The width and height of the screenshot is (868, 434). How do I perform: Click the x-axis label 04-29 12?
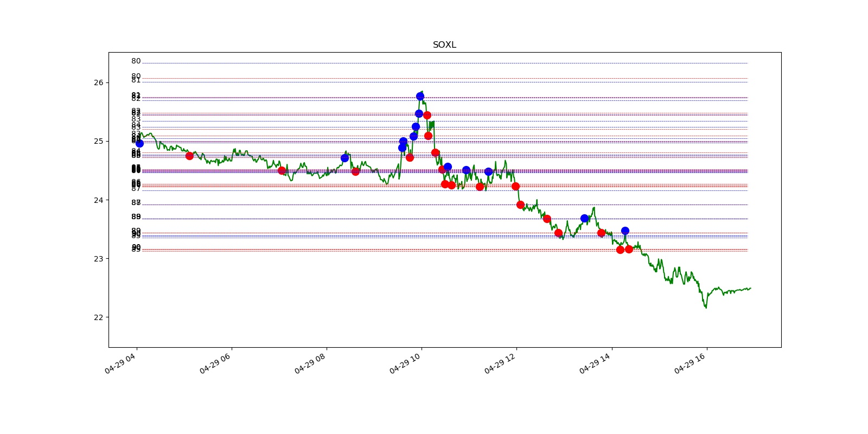[500, 363]
